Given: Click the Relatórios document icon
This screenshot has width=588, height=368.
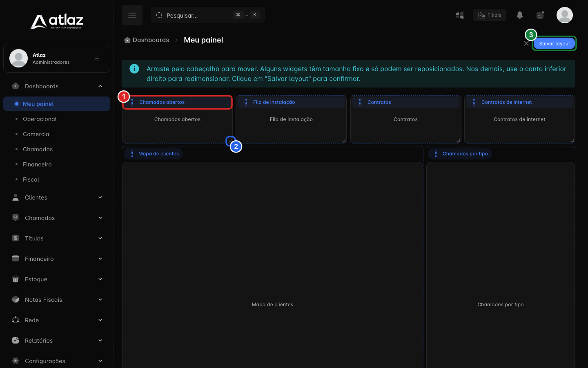Looking at the screenshot, I should click(x=16, y=340).
